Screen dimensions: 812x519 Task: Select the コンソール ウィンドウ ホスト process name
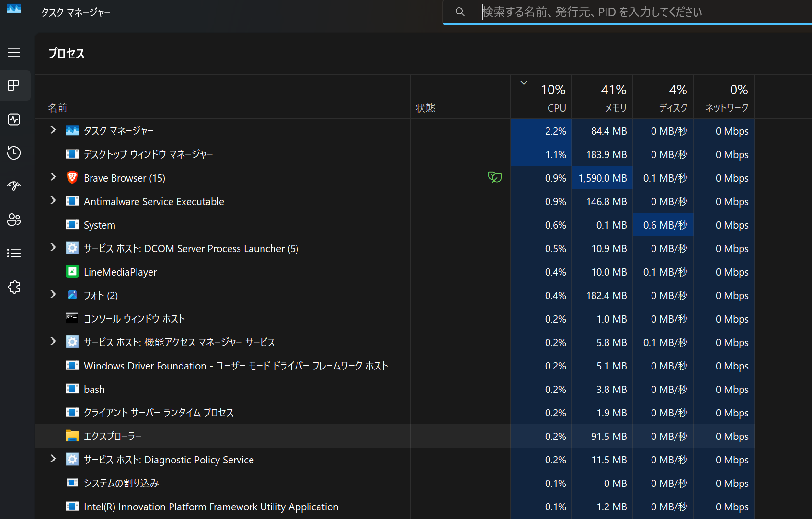point(135,319)
